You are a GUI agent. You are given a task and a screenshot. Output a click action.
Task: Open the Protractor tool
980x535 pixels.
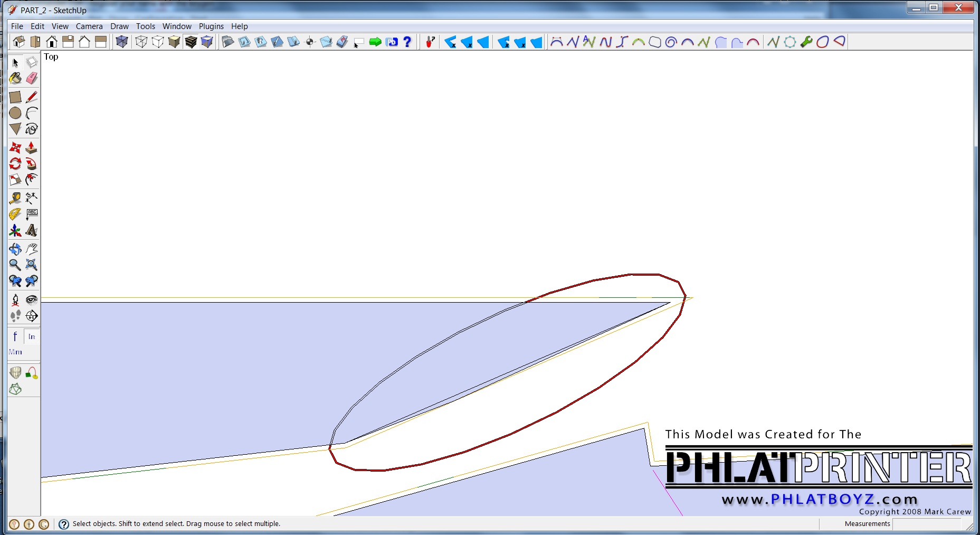coord(15,214)
